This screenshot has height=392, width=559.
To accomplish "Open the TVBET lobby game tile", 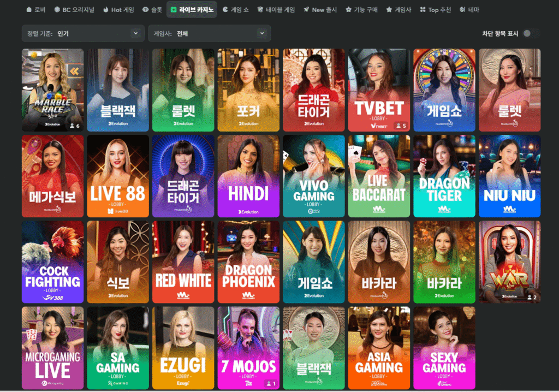I will [x=379, y=90].
